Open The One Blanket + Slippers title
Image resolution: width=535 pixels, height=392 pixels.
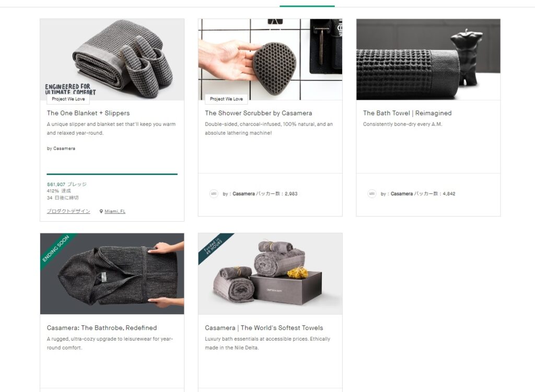tap(88, 113)
